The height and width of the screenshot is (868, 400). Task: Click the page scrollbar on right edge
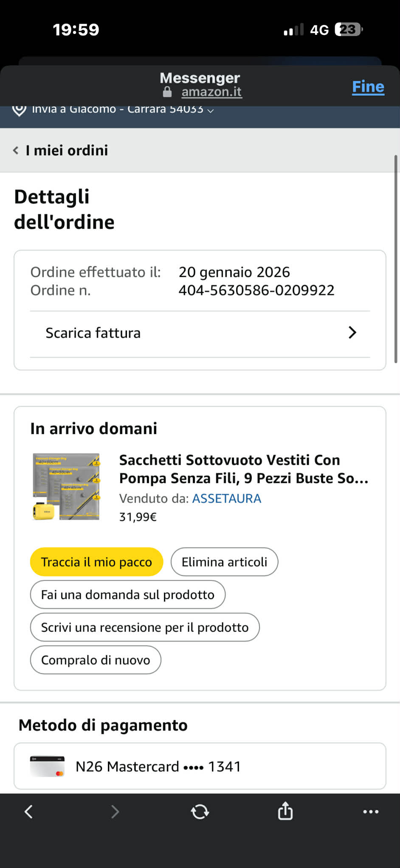[x=396, y=259]
